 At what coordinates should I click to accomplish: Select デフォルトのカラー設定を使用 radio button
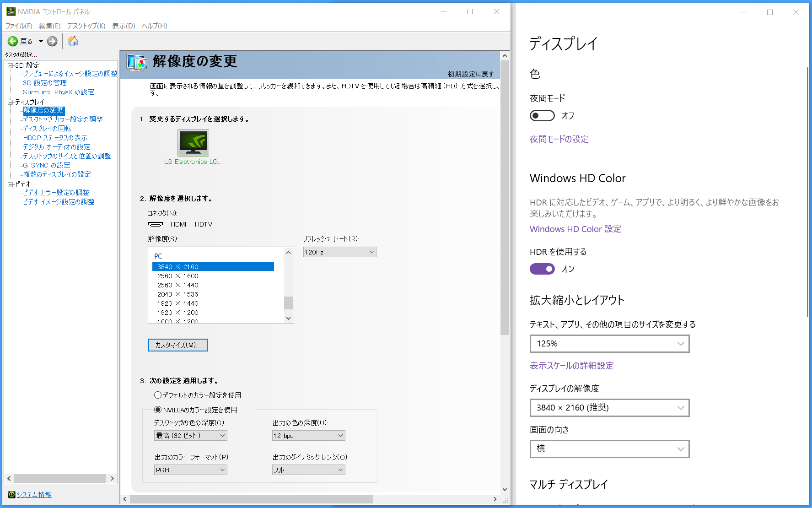[x=158, y=395]
